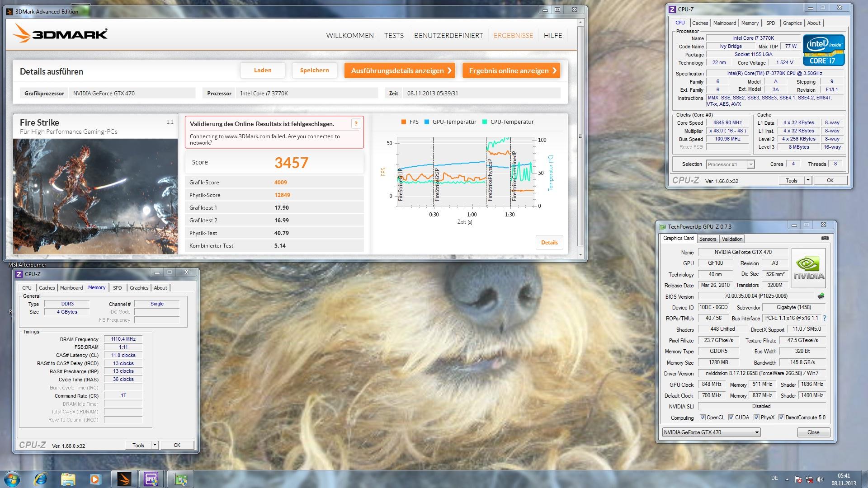Switch to GPU-Z via its taskbar icon

tap(180, 479)
